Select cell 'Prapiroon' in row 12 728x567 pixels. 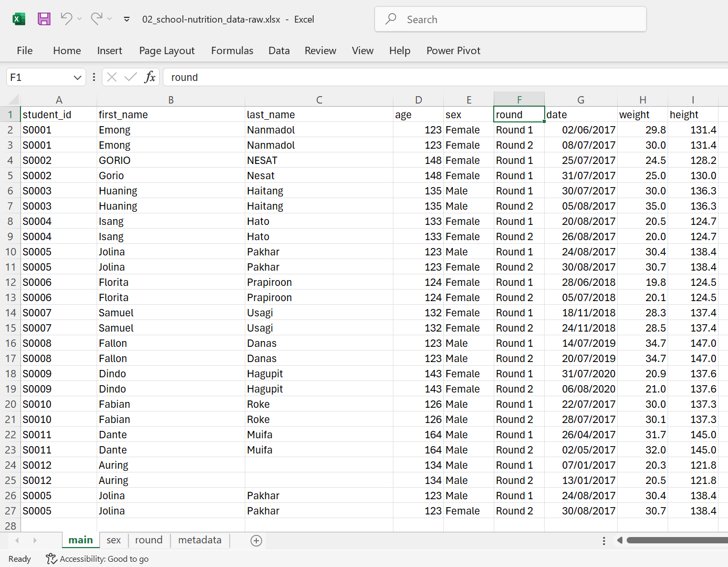pos(319,282)
